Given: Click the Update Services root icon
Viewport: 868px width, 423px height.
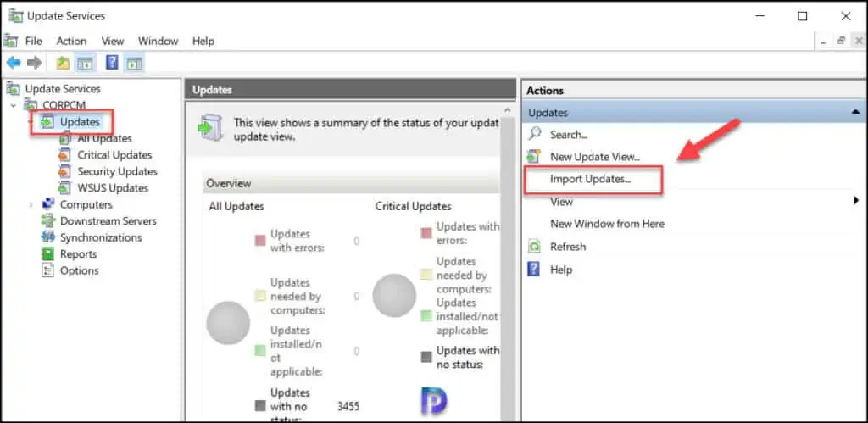Looking at the screenshot, I should (14, 89).
